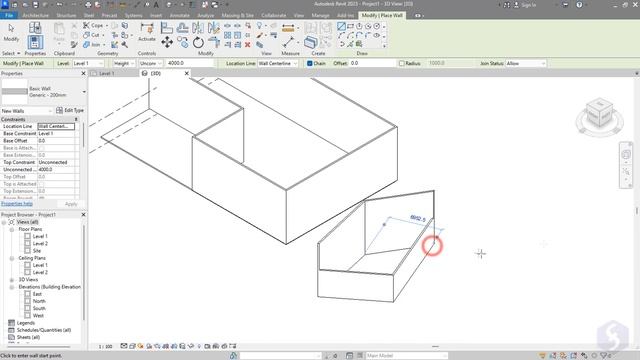Viewport: 640px width, 360px height.
Task: Expand the 3D Views tree node
Action: tap(12, 280)
